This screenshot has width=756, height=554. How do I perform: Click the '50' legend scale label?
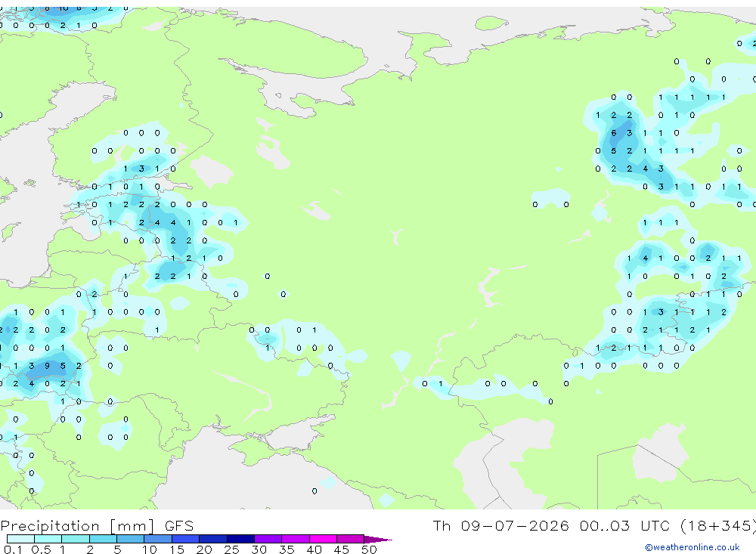pyautogui.click(x=370, y=549)
